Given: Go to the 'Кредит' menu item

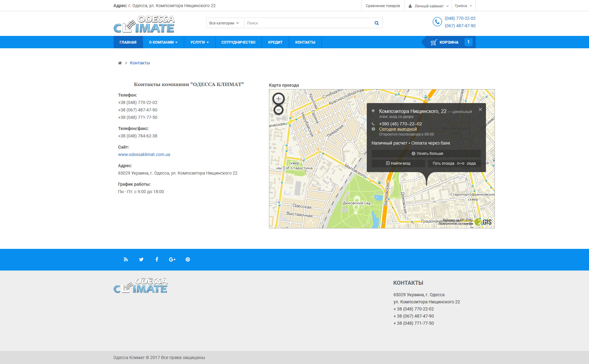Looking at the screenshot, I should click(x=275, y=42).
